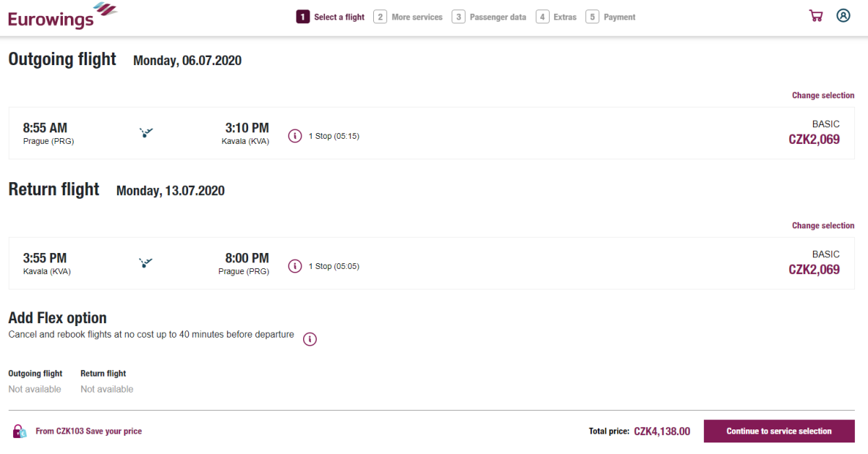Click the outgoing flight connection plane icon
Viewport: 868px width, 454px height.
click(146, 133)
